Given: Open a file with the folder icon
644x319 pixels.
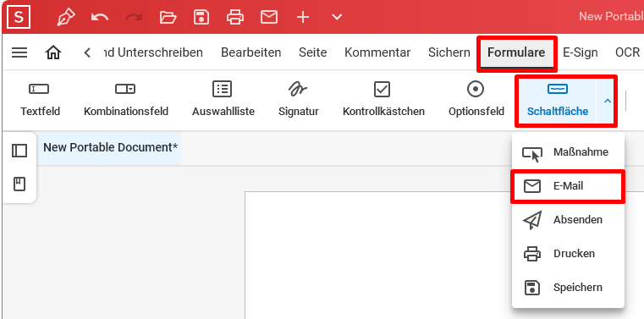Looking at the screenshot, I should click(168, 17).
